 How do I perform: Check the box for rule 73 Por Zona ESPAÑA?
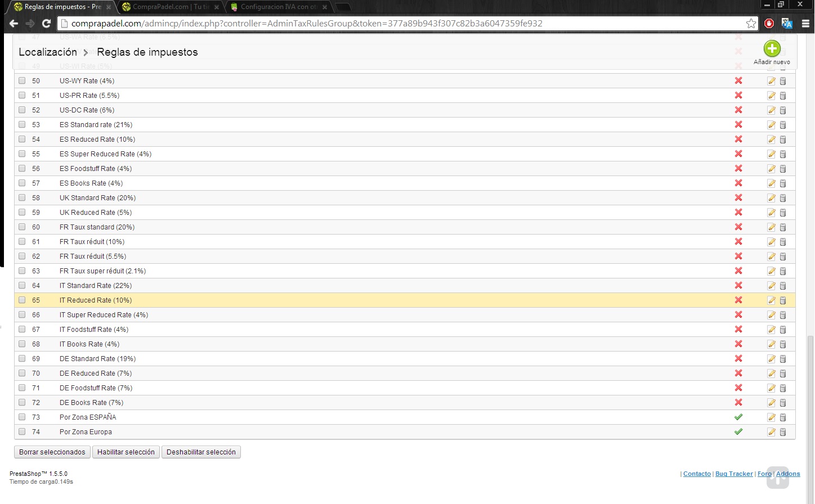coord(22,417)
